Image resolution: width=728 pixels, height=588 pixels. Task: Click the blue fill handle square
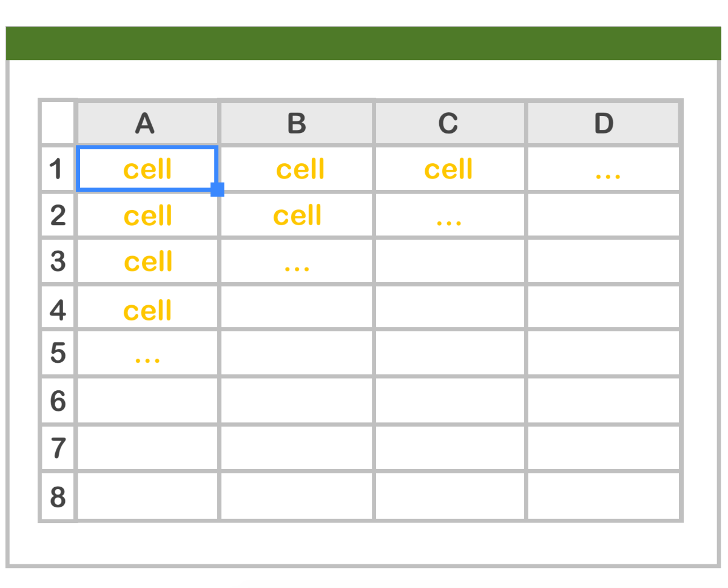pos(217,189)
